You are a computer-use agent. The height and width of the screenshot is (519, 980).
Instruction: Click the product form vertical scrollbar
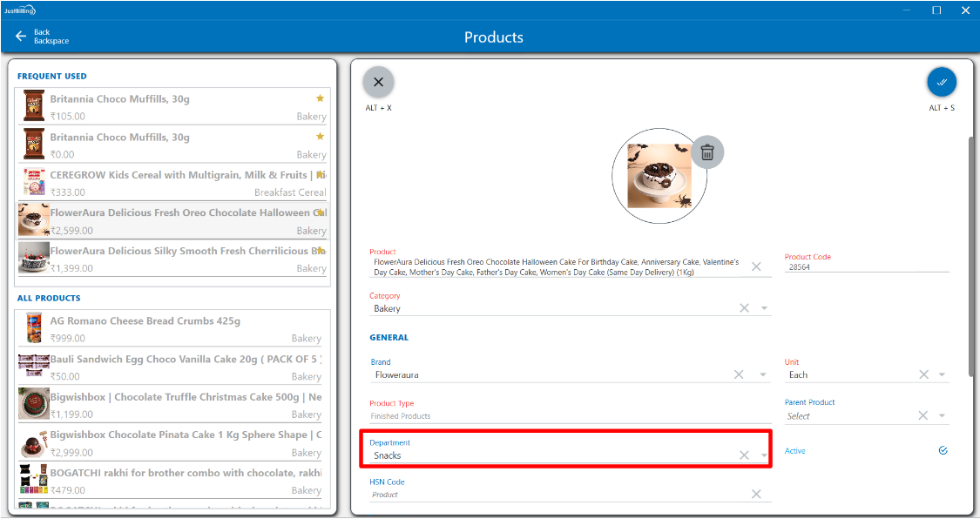[x=972, y=253]
